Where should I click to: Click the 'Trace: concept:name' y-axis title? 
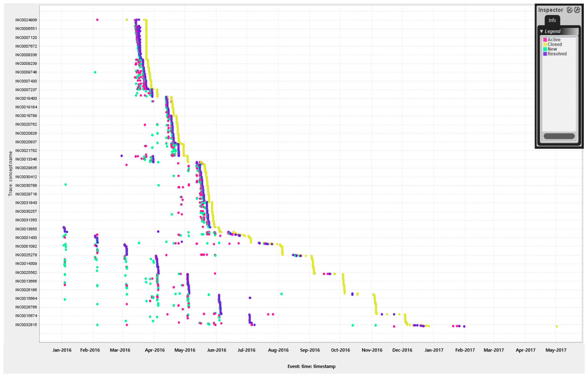click(10, 173)
